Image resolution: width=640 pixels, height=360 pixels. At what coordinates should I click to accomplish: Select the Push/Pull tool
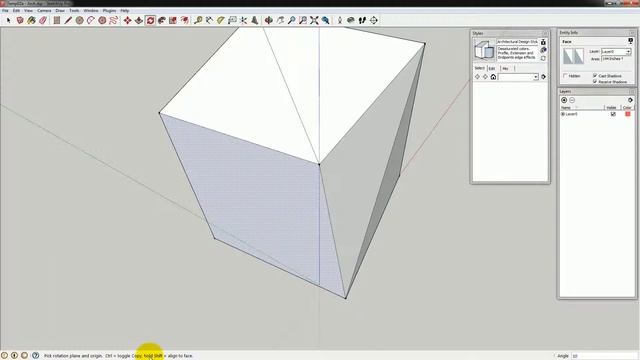tap(139, 20)
